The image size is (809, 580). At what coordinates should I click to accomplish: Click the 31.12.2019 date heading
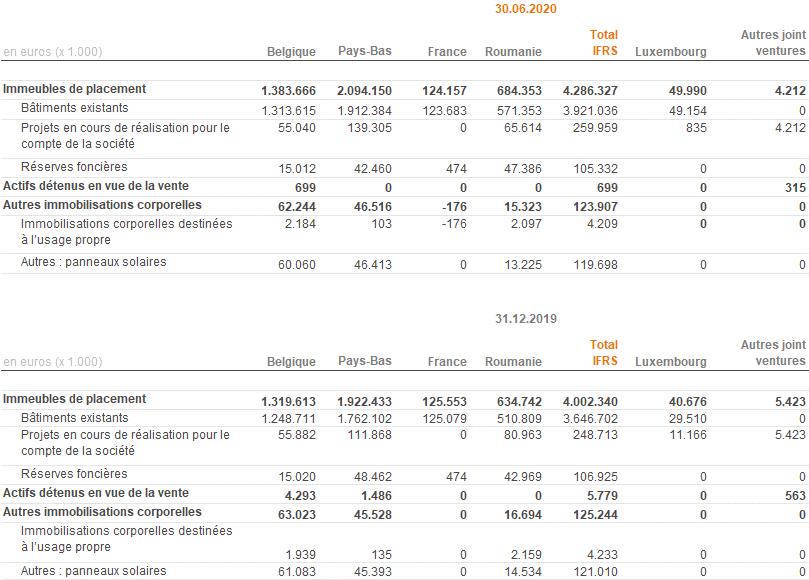click(526, 319)
